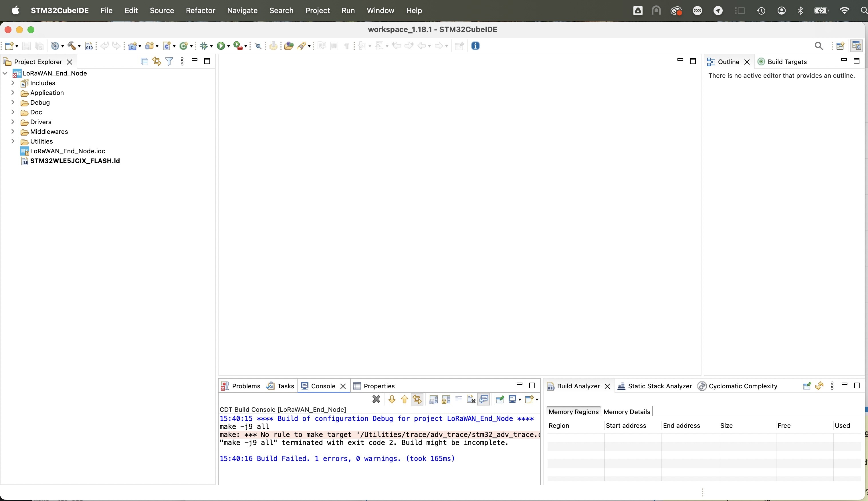The width and height of the screenshot is (868, 501).
Task: Click the New C/C++ project icon
Action: point(132,46)
